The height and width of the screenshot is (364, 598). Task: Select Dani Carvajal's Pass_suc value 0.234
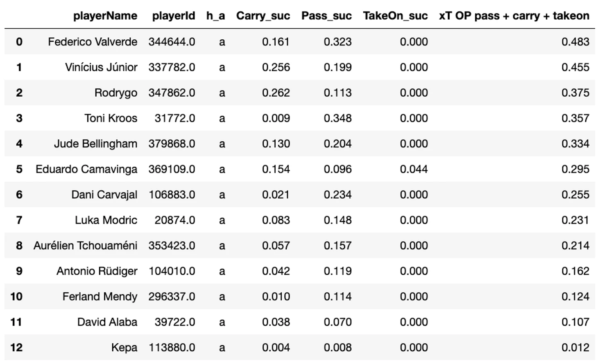tap(338, 194)
